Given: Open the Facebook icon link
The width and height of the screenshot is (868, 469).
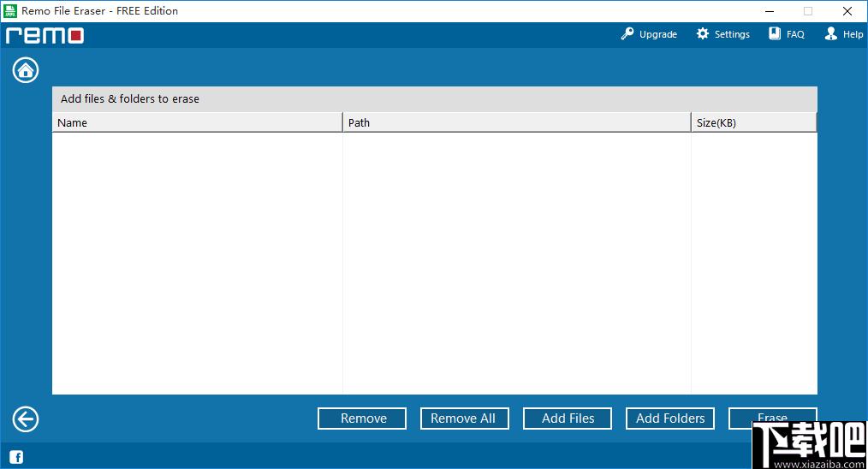Looking at the screenshot, I should [x=16, y=457].
